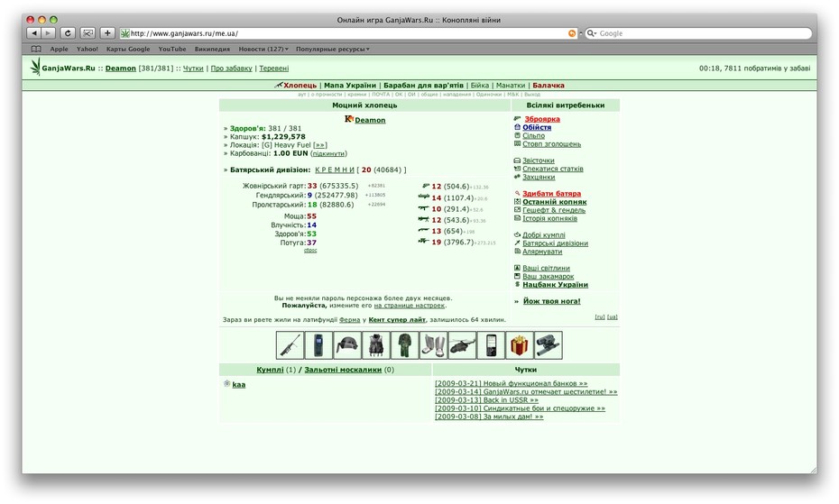Open the К Р Е М Н И syndicate link
839x504 pixels.
[335, 170]
